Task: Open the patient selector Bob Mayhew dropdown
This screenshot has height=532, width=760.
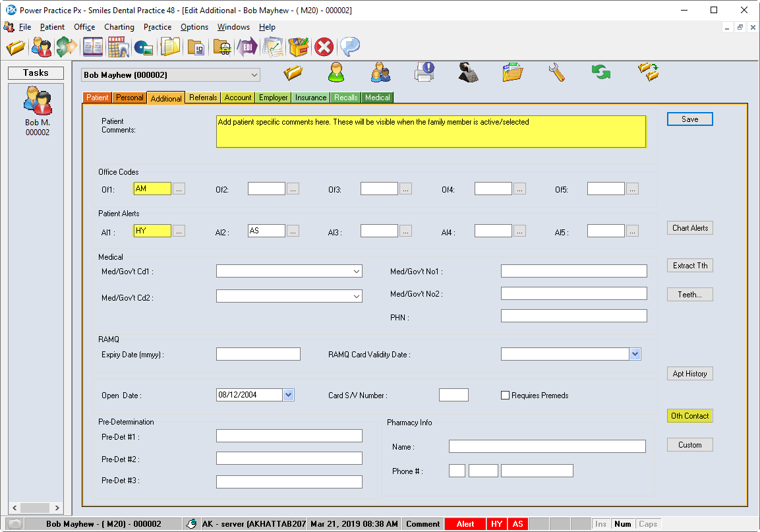Action: tap(254, 75)
